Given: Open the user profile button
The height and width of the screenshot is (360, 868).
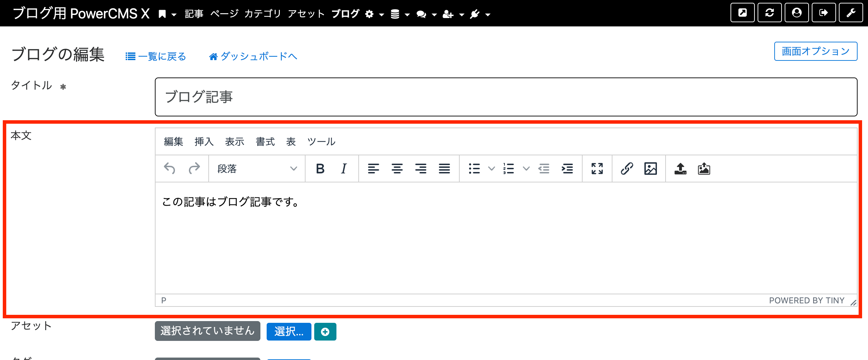Looking at the screenshot, I should 796,13.
